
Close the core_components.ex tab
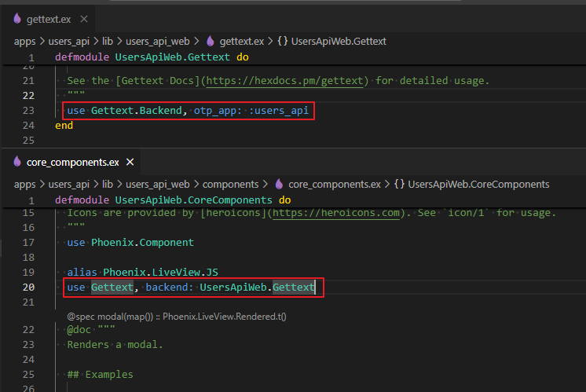(130, 162)
